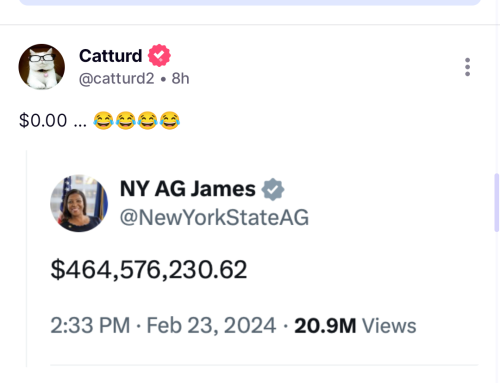Screen dimensions: 500x383
Task: Click the NY AG James name
Action: coord(188,189)
